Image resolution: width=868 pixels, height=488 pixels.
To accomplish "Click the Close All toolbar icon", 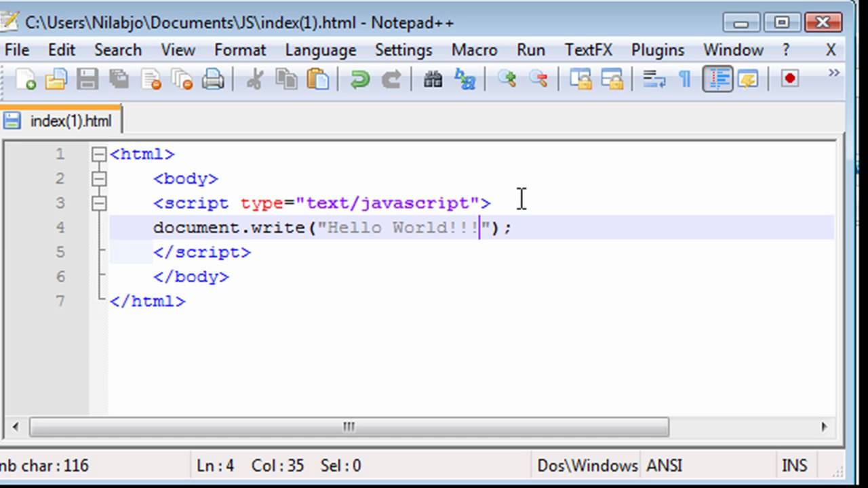I will click(x=182, y=79).
